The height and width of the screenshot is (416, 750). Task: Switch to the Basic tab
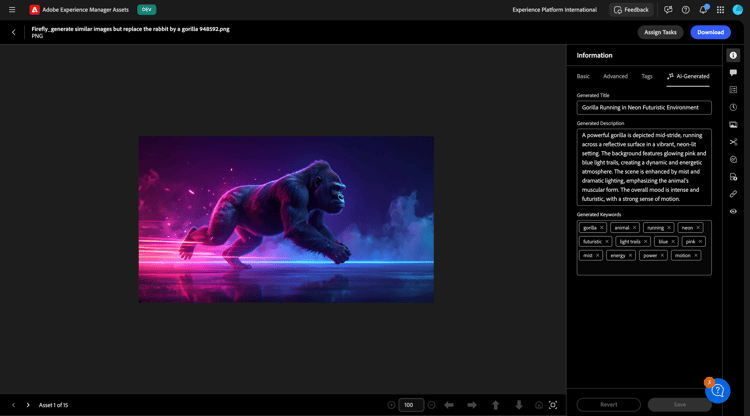point(583,77)
